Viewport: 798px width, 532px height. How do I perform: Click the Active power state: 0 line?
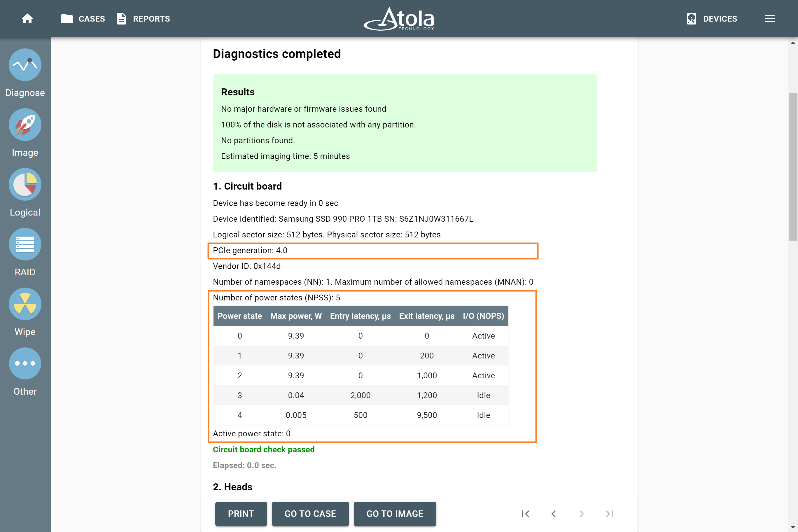(x=251, y=434)
